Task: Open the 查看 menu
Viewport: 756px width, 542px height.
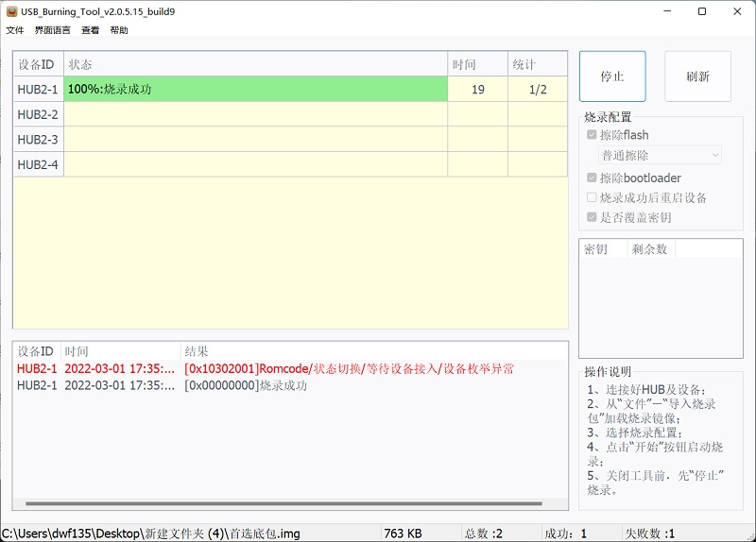Action: (90, 30)
